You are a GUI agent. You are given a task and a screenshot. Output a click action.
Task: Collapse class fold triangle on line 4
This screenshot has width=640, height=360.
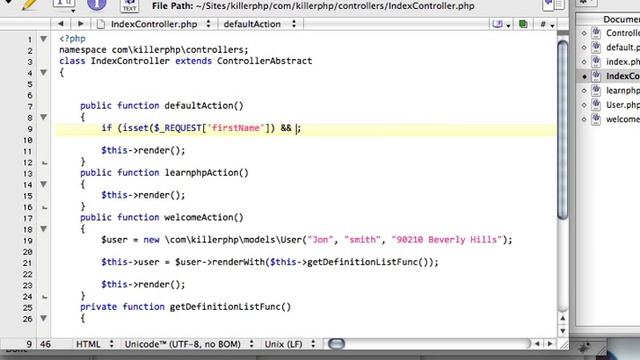[x=43, y=73]
